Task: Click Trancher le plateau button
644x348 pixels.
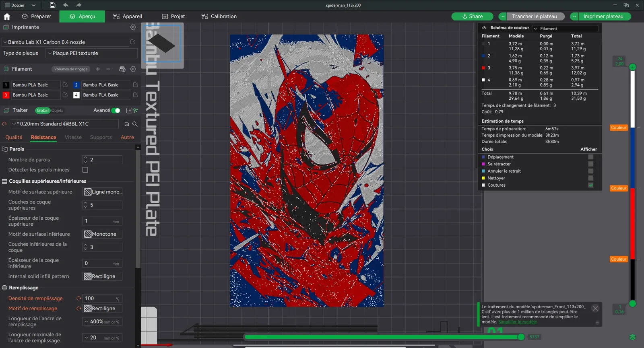Action: (x=535, y=16)
